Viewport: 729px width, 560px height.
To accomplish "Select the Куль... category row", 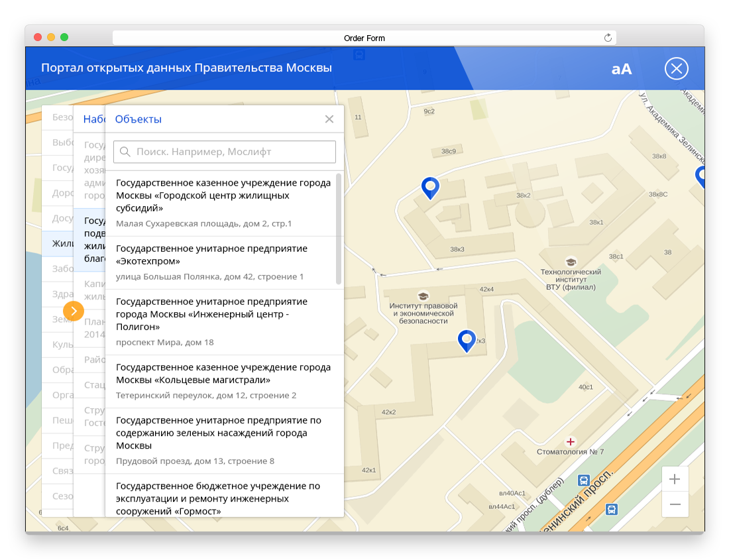I will click(x=58, y=345).
